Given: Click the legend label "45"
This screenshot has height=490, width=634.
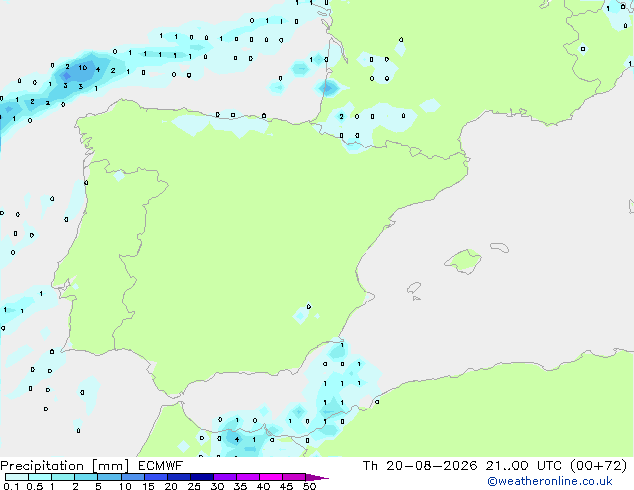Looking at the screenshot, I should [286, 486].
